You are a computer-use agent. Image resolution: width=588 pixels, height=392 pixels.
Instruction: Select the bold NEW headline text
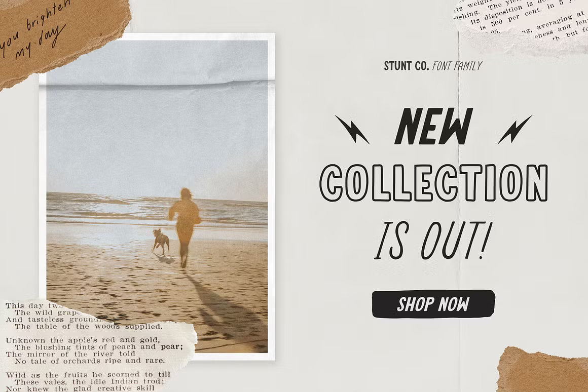coord(434,126)
